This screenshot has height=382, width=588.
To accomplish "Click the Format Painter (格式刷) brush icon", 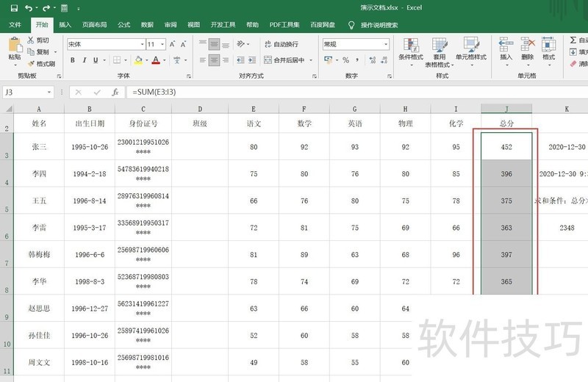I will tap(30, 64).
